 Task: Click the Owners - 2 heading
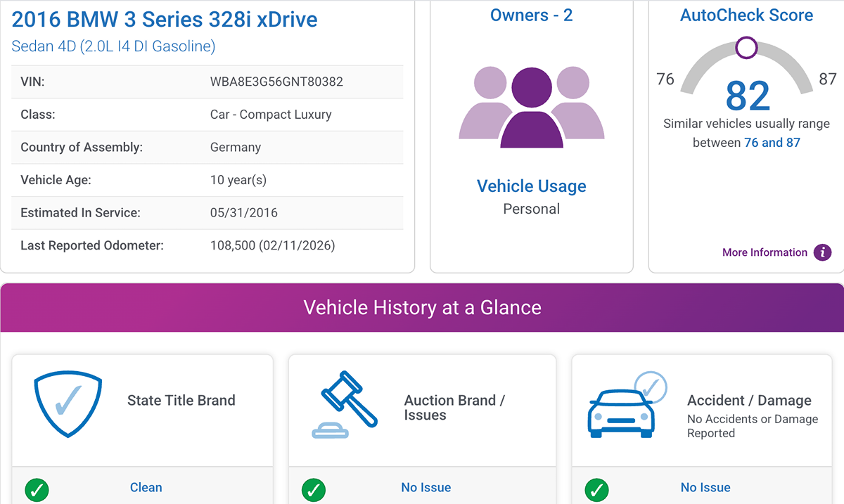[x=532, y=15]
